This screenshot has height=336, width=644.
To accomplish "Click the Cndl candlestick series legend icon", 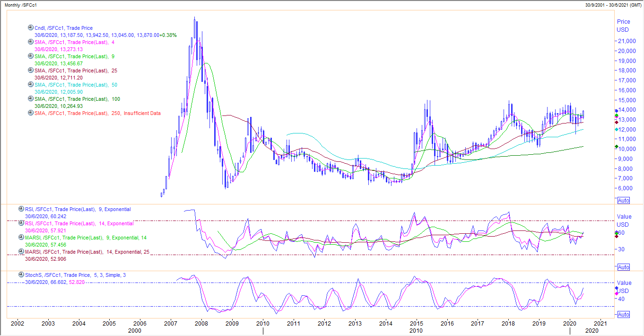I will point(31,28).
